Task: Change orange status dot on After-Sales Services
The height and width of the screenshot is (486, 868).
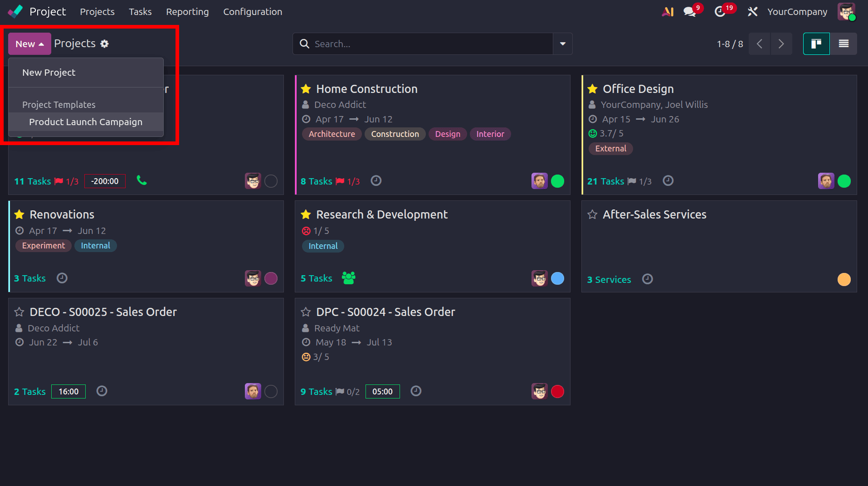Action: (x=844, y=279)
